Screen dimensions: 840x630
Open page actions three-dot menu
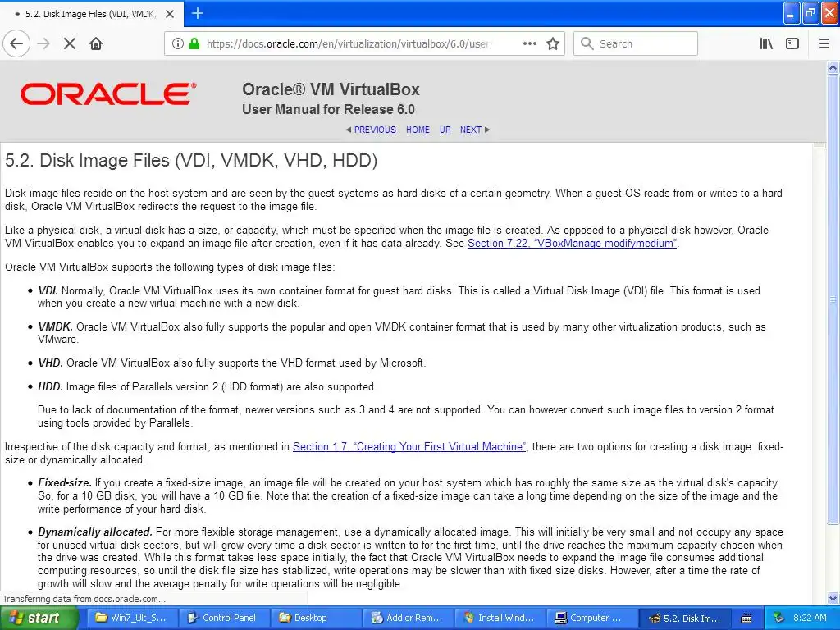click(529, 44)
